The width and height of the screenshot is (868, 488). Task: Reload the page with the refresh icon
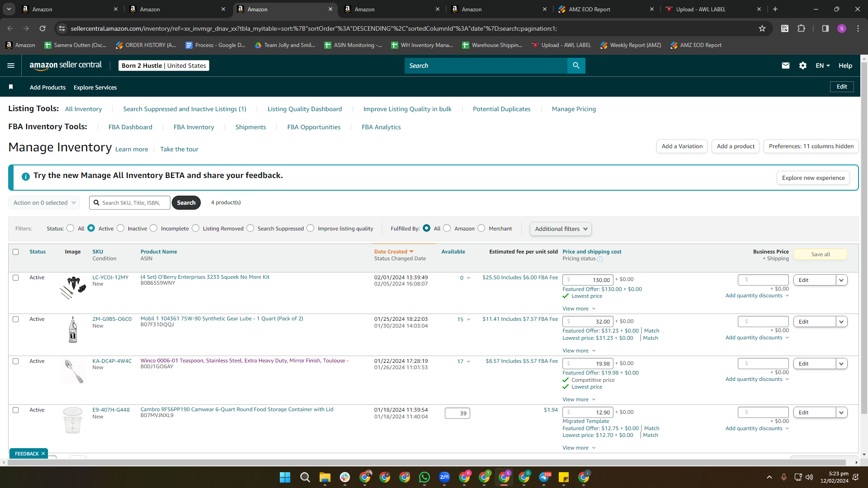pyautogui.click(x=42, y=28)
